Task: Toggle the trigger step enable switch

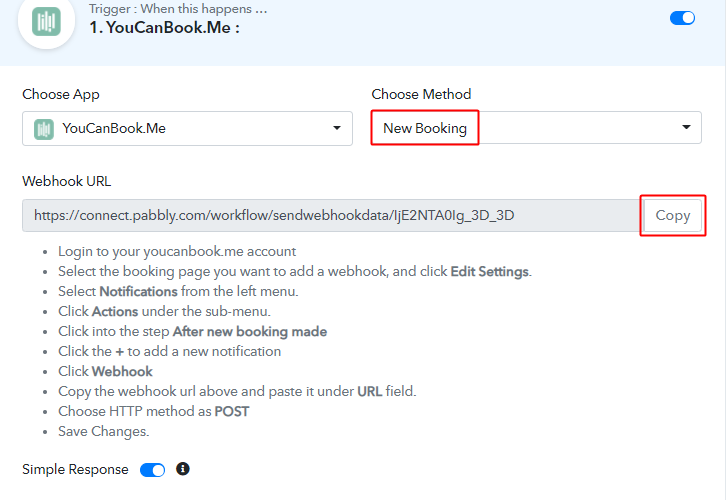Action: (682, 18)
